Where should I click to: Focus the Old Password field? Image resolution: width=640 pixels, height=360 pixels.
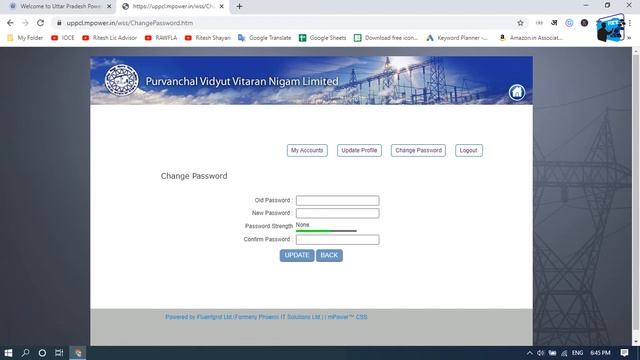pyautogui.click(x=338, y=200)
